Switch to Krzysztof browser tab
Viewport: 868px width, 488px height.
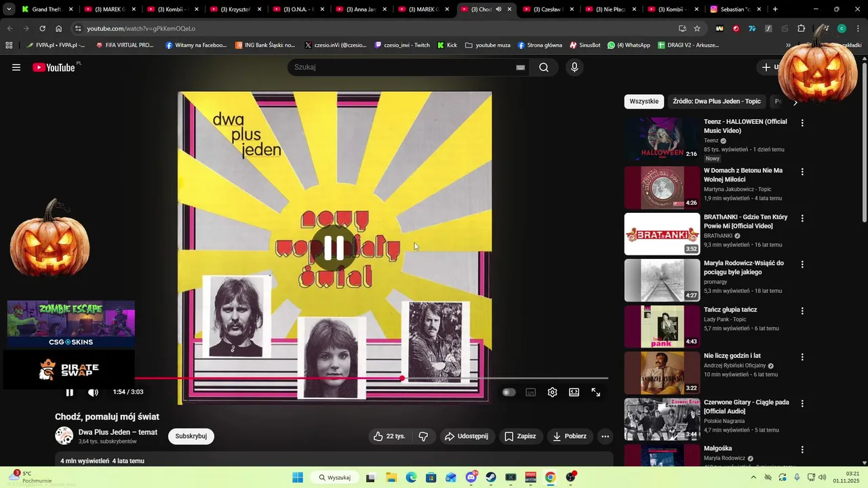(x=235, y=9)
